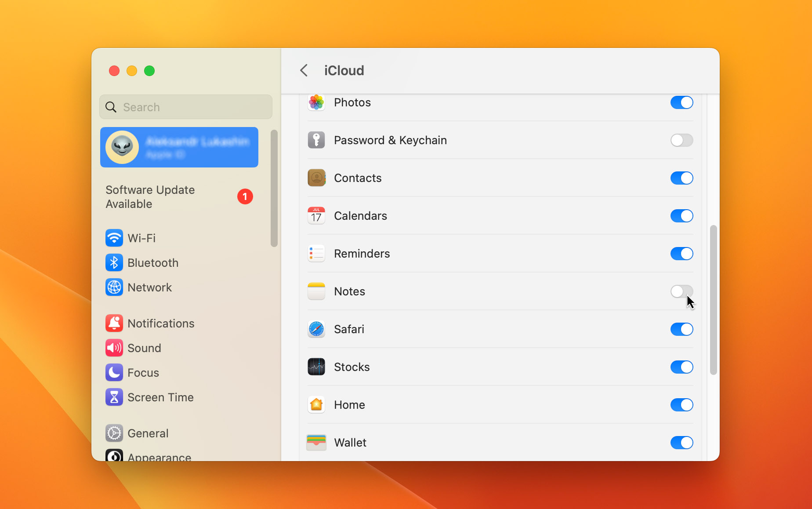The image size is (812, 509).
Task: Disable the Contacts sync toggle
Action: pyautogui.click(x=682, y=178)
